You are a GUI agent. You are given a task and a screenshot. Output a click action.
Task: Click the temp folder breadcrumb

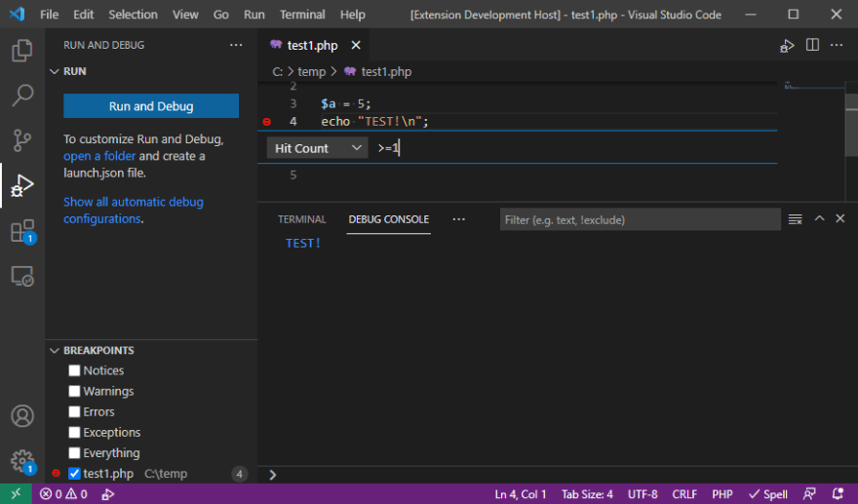[311, 72]
